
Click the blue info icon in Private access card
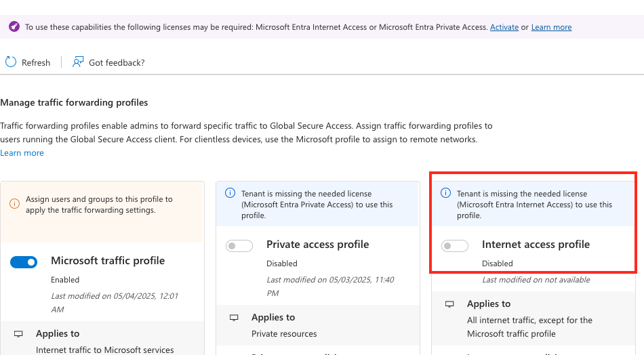(230, 193)
